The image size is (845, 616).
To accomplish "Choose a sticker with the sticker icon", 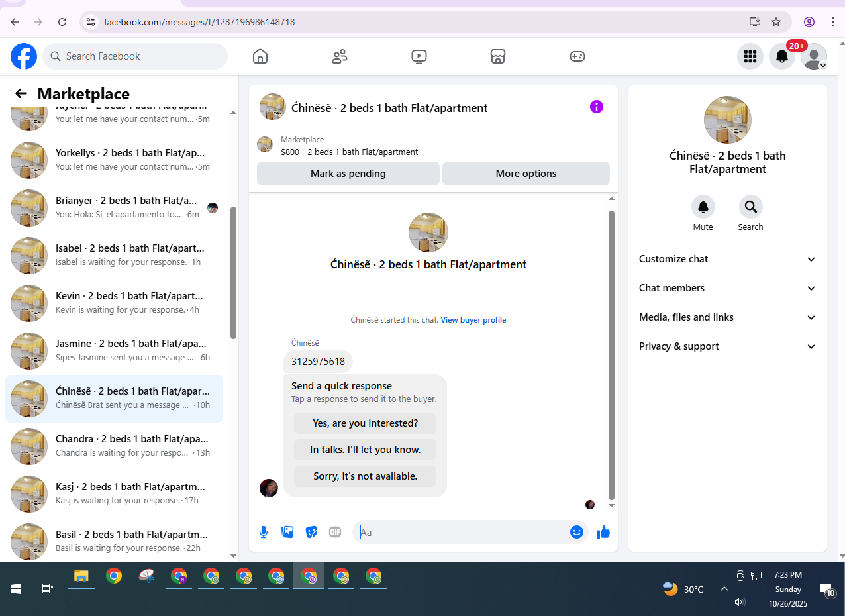I will pos(311,532).
